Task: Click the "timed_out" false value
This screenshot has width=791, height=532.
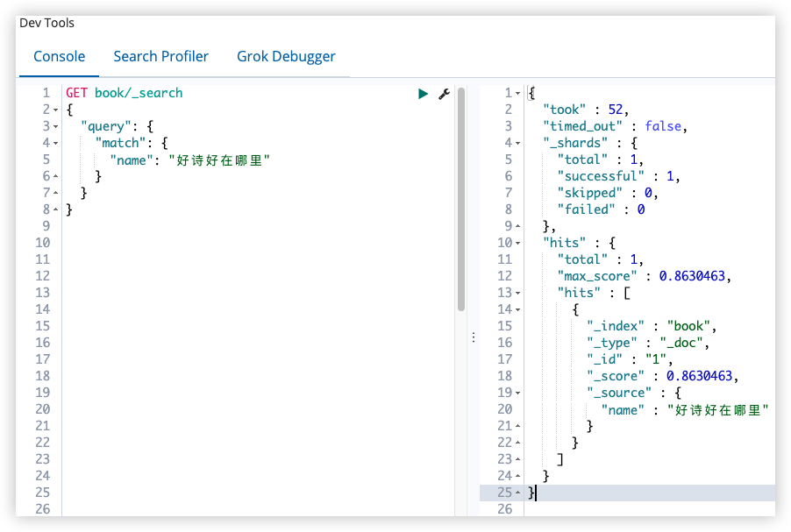Action: click(663, 126)
